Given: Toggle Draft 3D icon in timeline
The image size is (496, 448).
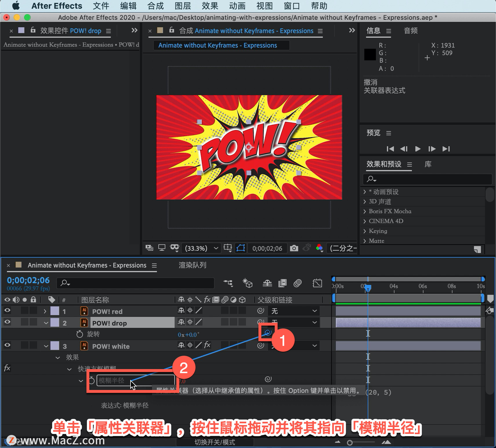Looking at the screenshot, I should [247, 283].
